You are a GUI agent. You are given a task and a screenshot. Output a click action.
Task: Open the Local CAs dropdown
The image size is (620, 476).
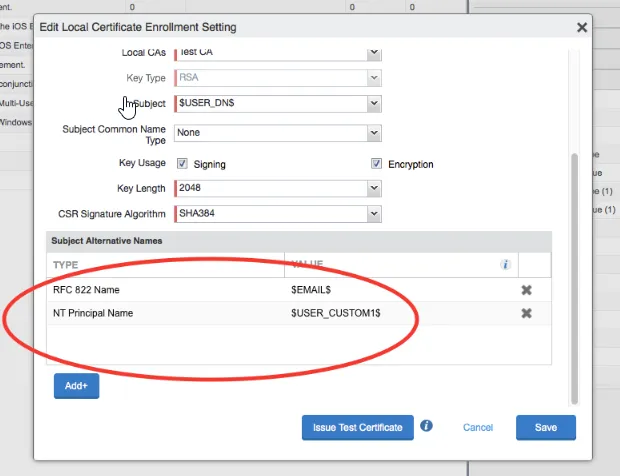(x=278, y=53)
